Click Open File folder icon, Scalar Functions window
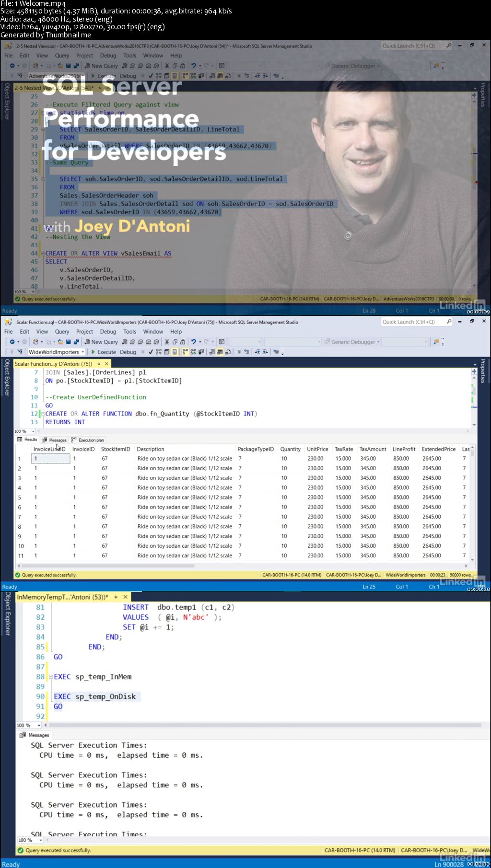This screenshot has height=868, width=491. [x=60, y=342]
